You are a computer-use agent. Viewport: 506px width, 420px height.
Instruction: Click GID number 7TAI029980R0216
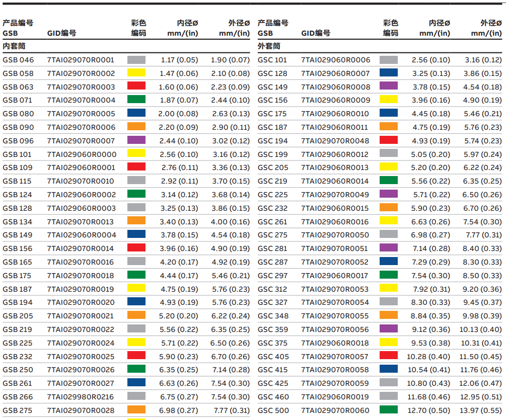coord(81,397)
